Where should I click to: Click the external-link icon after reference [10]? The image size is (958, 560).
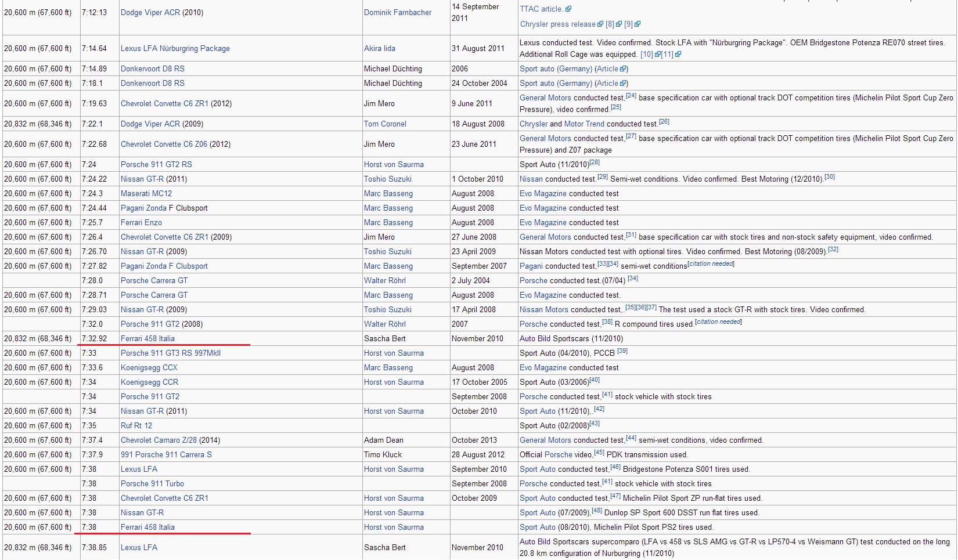(658, 55)
